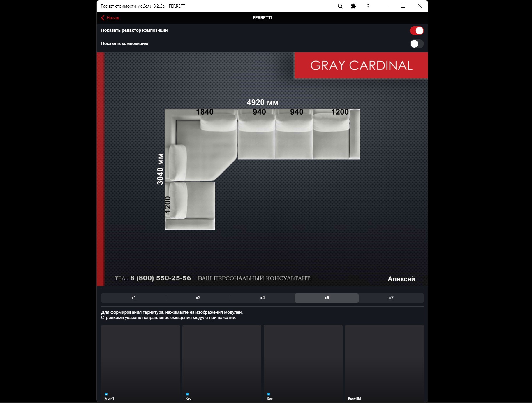
Task: Select the x6 tab
Action: [x=327, y=298]
